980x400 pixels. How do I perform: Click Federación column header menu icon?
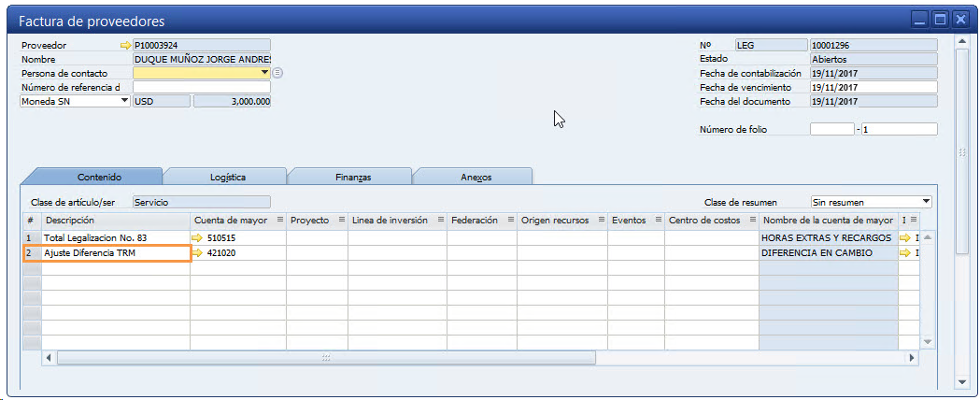(509, 221)
